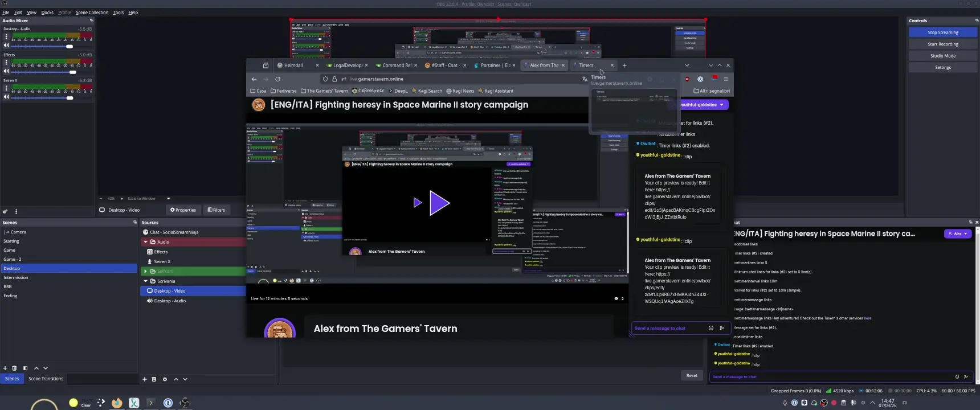
Task: Open Audio Mixer advanced properties gears icon
Action: [x=5, y=211]
